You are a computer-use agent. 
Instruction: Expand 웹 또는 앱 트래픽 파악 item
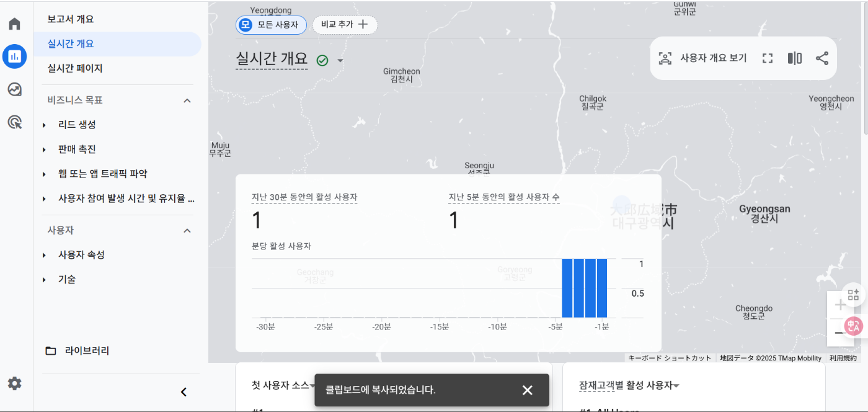pyautogui.click(x=45, y=174)
